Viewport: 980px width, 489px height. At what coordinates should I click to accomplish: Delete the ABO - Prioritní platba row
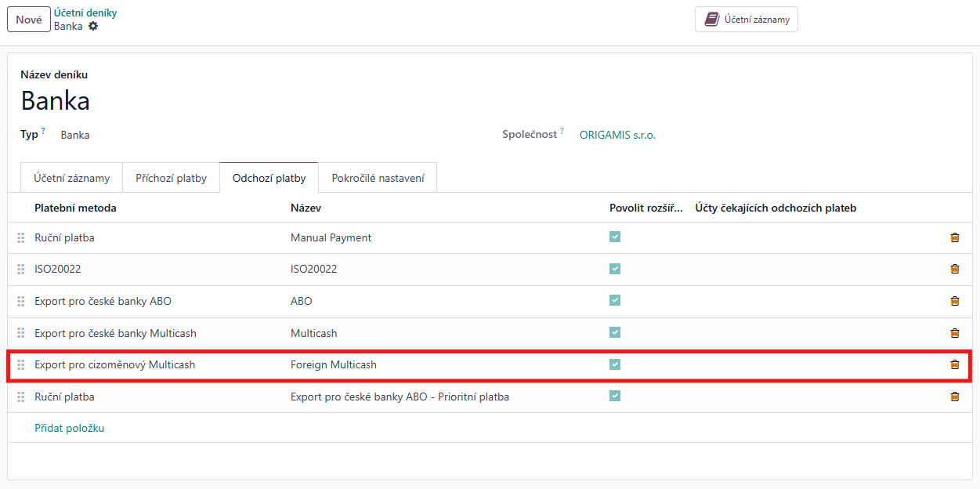(954, 397)
